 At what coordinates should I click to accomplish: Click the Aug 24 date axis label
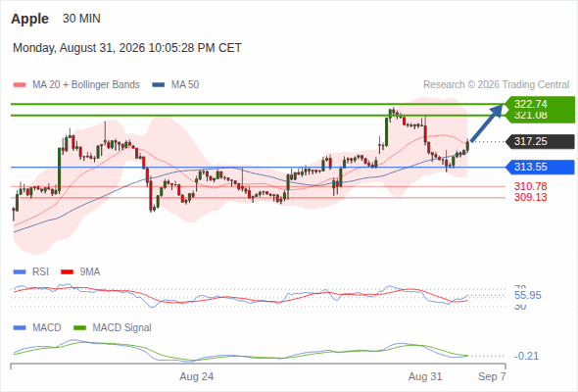click(x=197, y=376)
